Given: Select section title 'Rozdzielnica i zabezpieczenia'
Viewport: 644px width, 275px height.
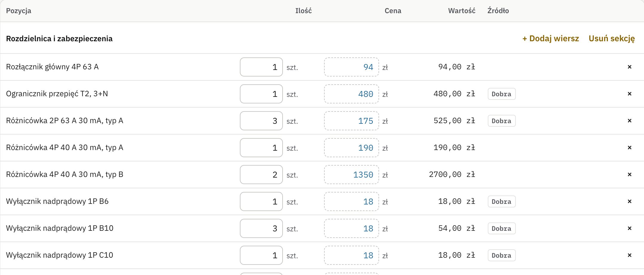Looking at the screenshot, I should coord(59,39).
